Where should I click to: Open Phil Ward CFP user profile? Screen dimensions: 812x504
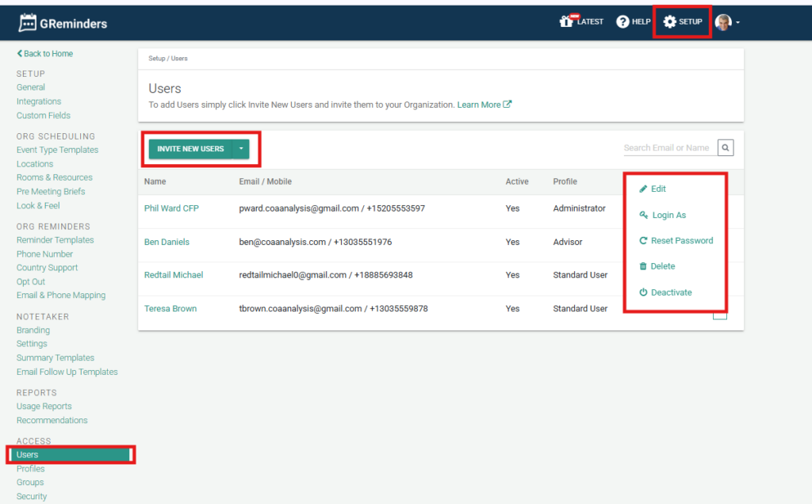tap(170, 208)
